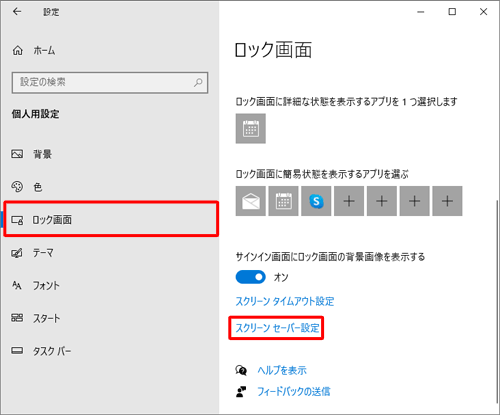Open フィードバックの送信 link
This screenshot has width=500, height=415.
[294, 391]
